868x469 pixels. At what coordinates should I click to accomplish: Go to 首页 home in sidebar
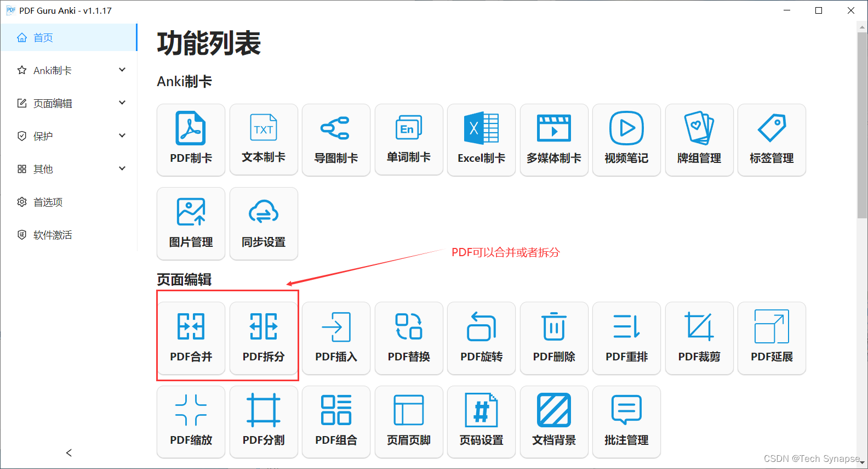point(68,37)
